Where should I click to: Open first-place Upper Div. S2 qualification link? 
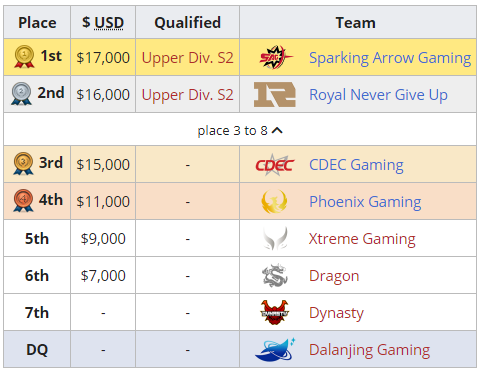point(188,58)
